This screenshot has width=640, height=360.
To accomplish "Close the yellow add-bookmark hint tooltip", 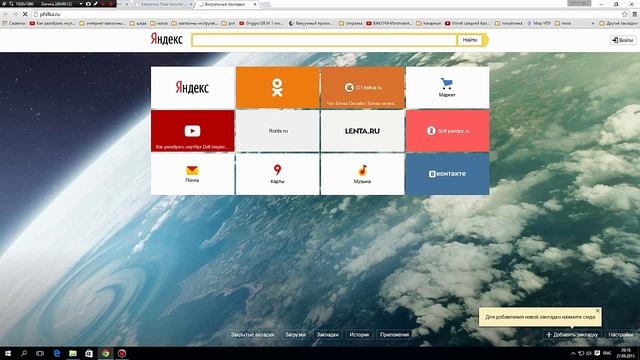I will (x=598, y=311).
